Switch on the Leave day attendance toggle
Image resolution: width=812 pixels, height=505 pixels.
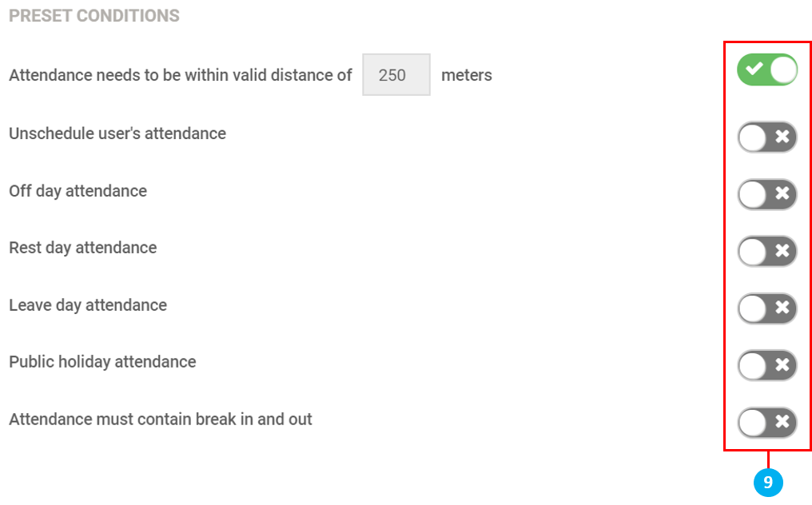tap(767, 308)
